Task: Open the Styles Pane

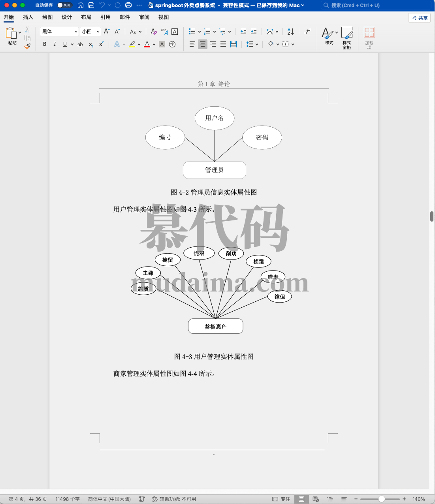Action: [x=346, y=38]
